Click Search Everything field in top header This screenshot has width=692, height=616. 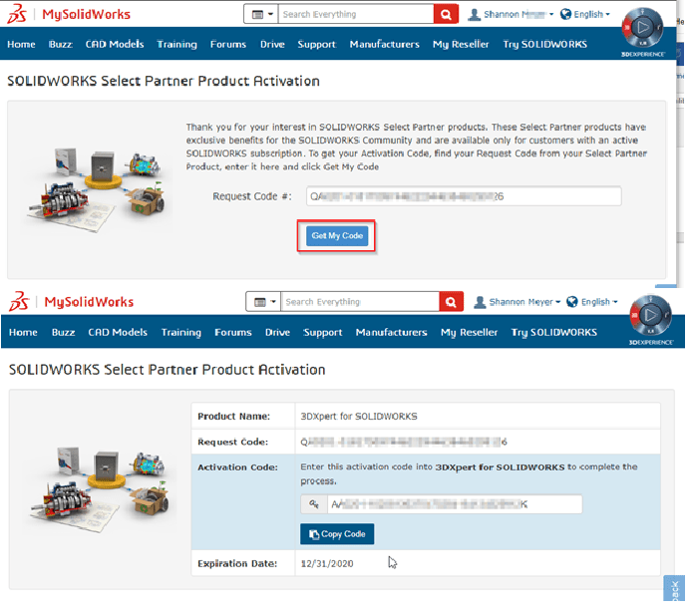coord(358,15)
